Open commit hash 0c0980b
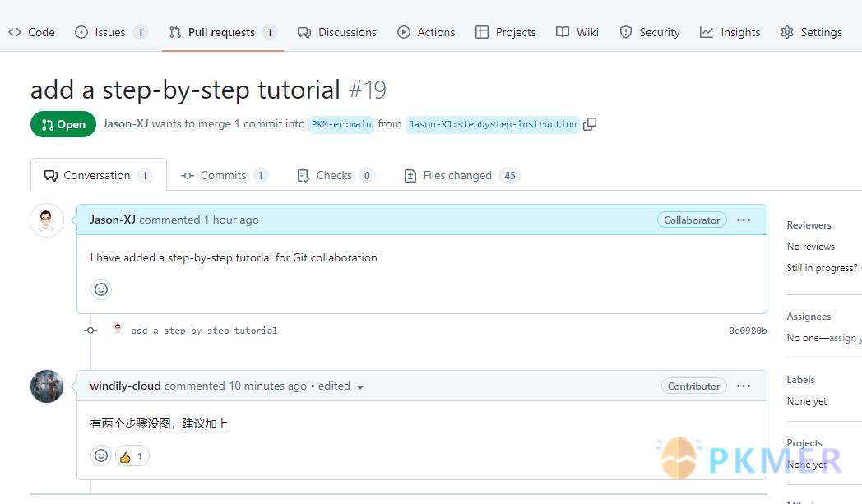This screenshot has height=504, width=862. pyautogui.click(x=748, y=331)
